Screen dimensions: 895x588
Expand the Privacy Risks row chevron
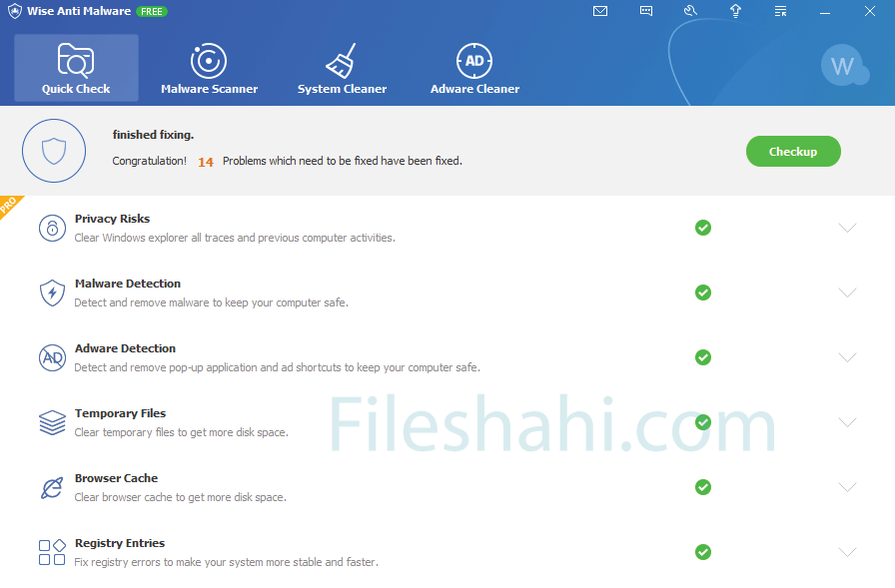click(x=847, y=228)
